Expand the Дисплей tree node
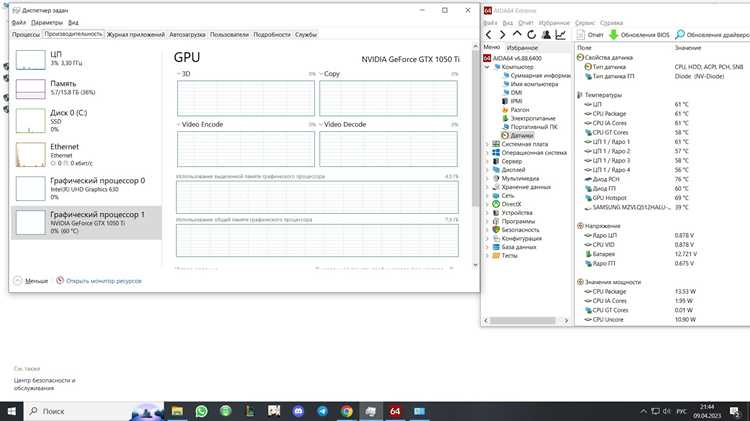The height and width of the screenshot is (421, 750). pos(487,170)
